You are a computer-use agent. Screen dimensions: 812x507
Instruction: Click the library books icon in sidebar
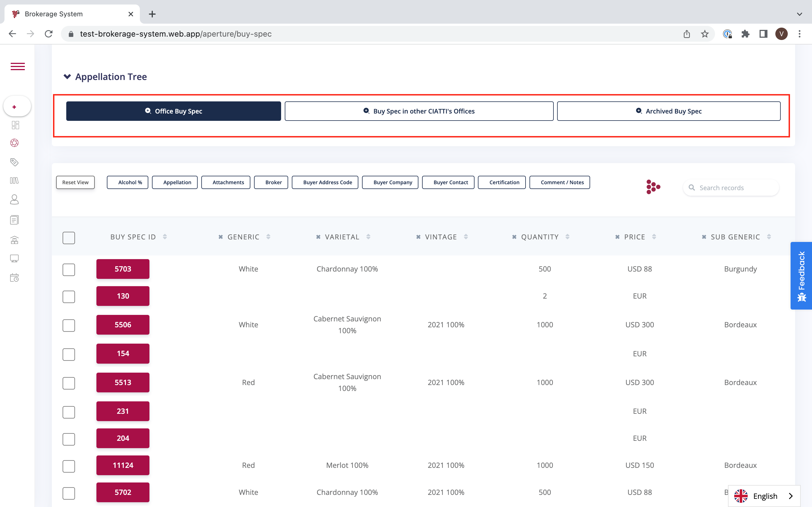pyautogui.click(x=14, y=181)
